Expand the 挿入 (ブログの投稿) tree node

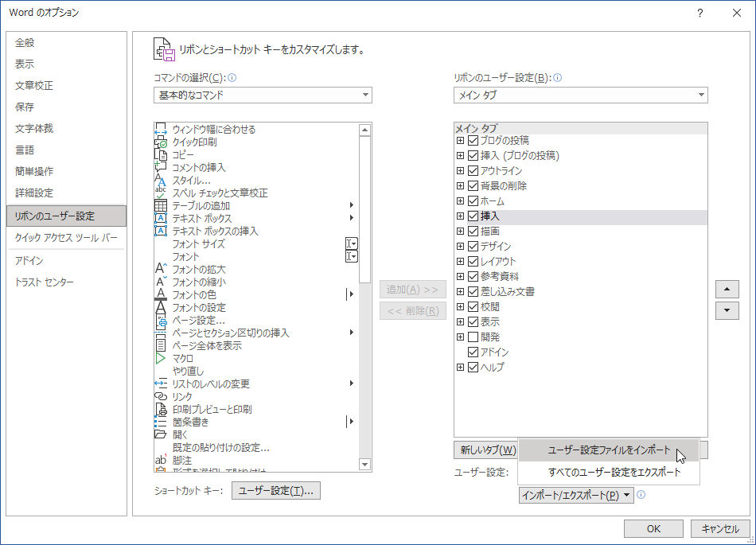[x=461, y=156]
